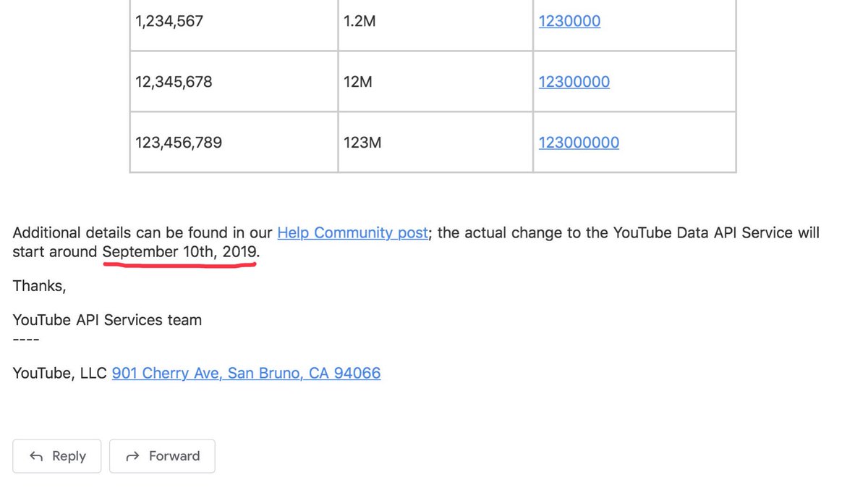Click the forward arrow icon
868x488 pixels.
tap(132, 456)
